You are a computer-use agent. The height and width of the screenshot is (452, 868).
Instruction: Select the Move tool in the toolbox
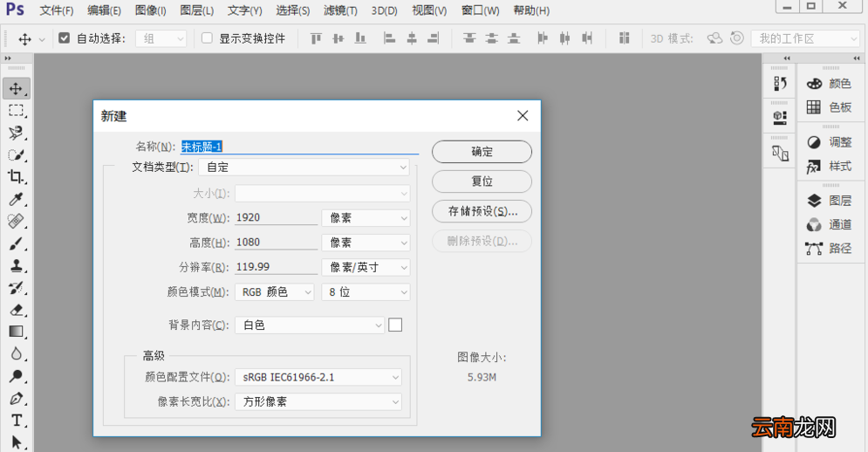coord(16,89)
